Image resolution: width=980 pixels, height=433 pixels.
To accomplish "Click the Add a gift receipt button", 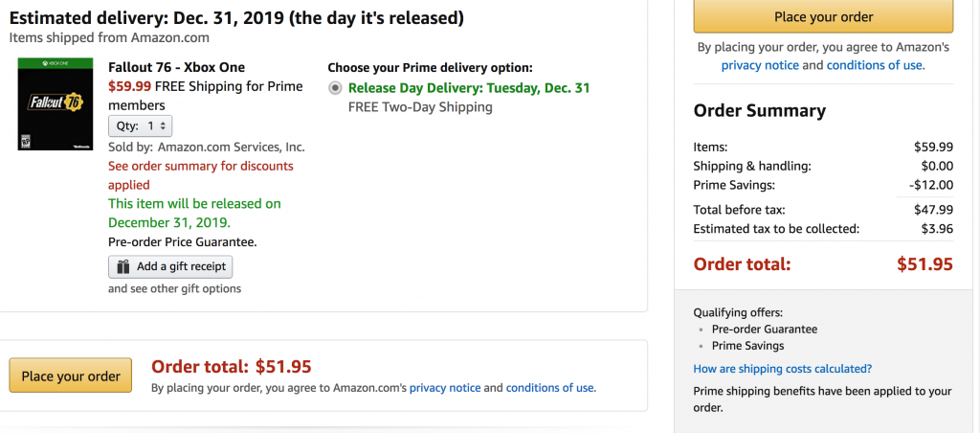I will click(170, 266).
